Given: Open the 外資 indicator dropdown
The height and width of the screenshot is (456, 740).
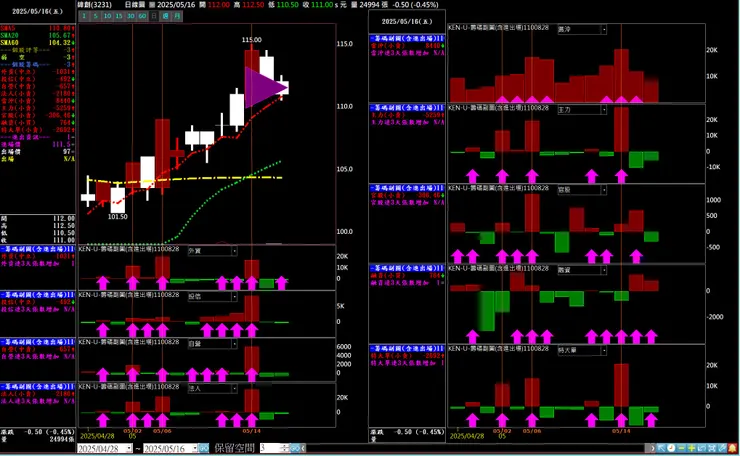Looking at the screenshot, I should [x=234, y=251].
